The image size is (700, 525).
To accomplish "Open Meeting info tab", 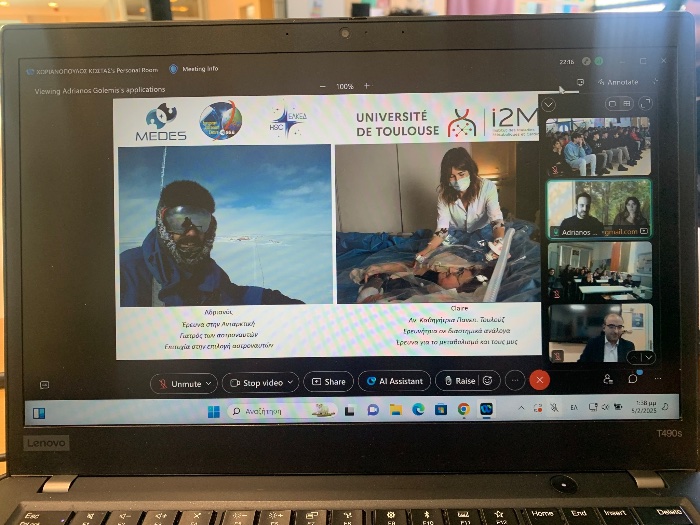I will point(194,69).
